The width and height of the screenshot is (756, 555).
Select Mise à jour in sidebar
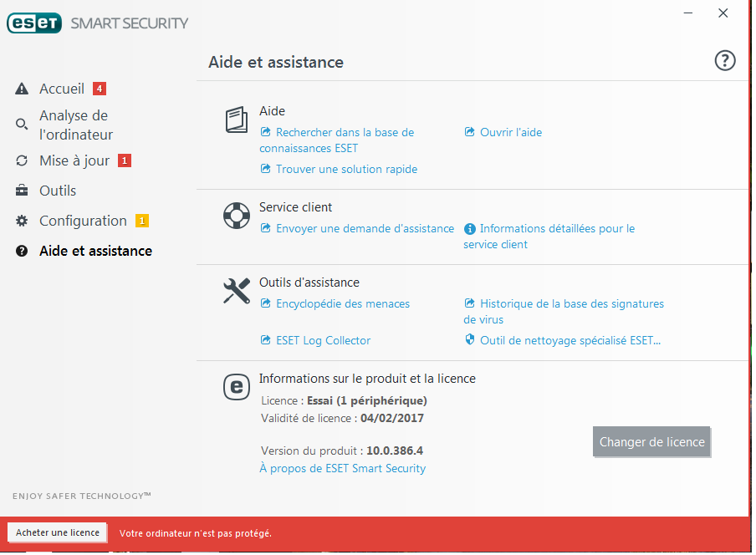pyautogui.click(x=74, y=160)
